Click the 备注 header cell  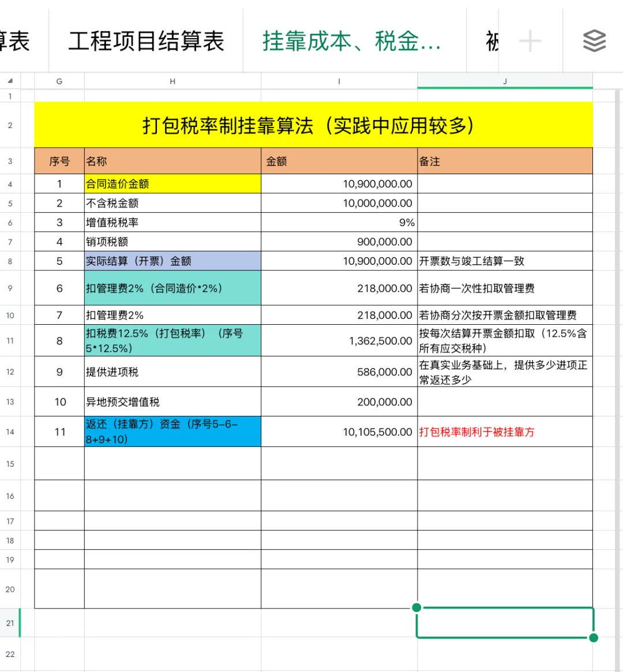click(505, 161)
